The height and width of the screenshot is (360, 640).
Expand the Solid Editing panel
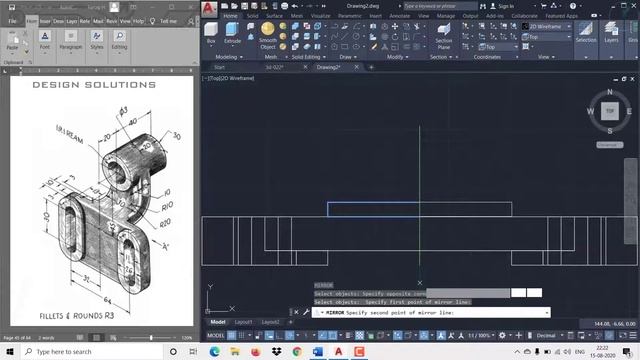[x=309, y=57]
